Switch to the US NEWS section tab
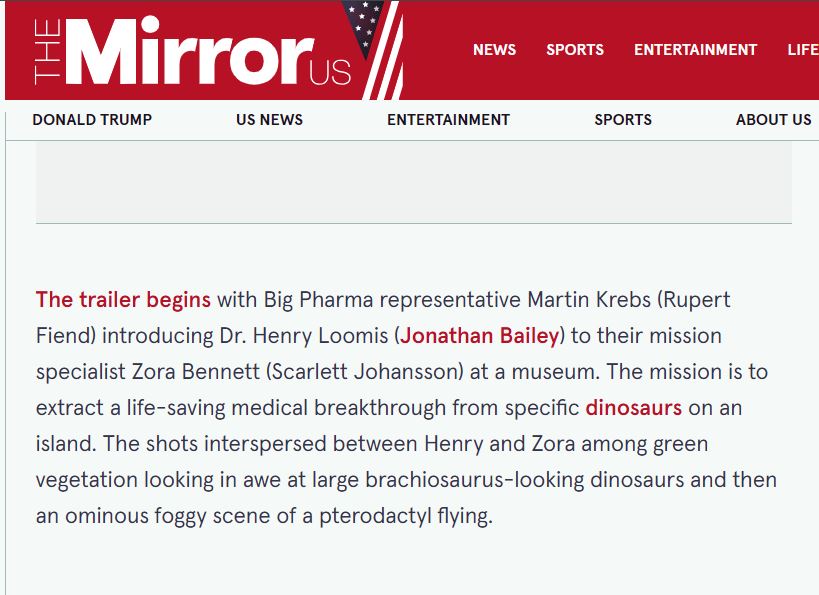 coord(269,120)
